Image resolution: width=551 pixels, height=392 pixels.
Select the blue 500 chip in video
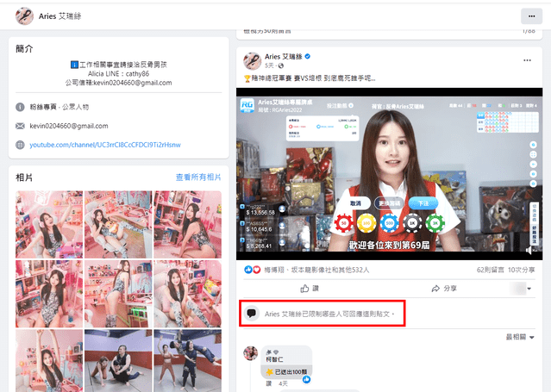coord(390,223)
